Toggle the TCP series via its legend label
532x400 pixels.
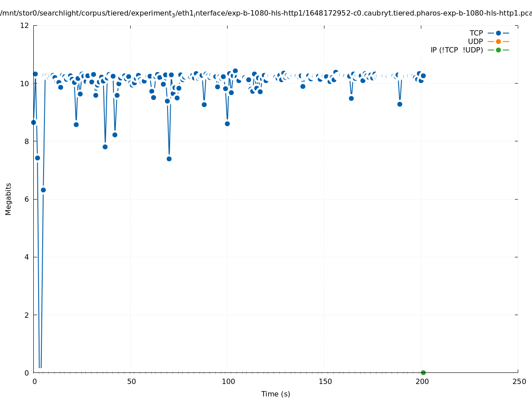pyautogui.click(x=476, y=33)
